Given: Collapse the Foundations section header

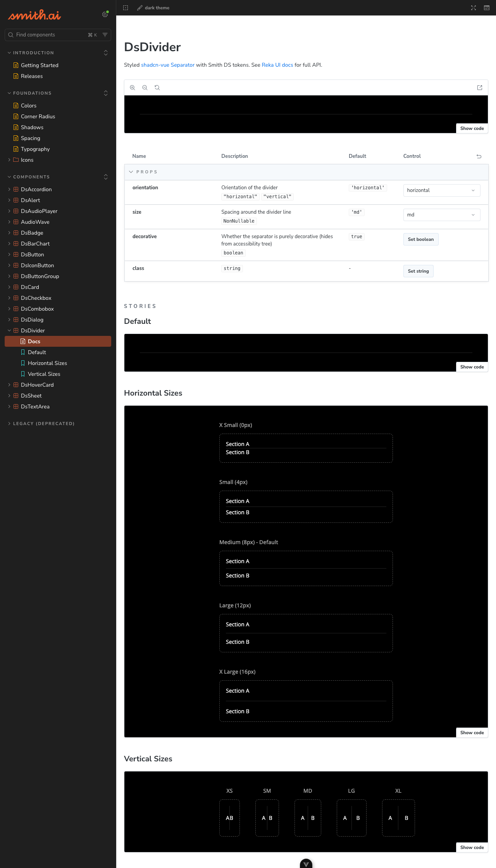Looking at the screenshot, I should 30,93.
